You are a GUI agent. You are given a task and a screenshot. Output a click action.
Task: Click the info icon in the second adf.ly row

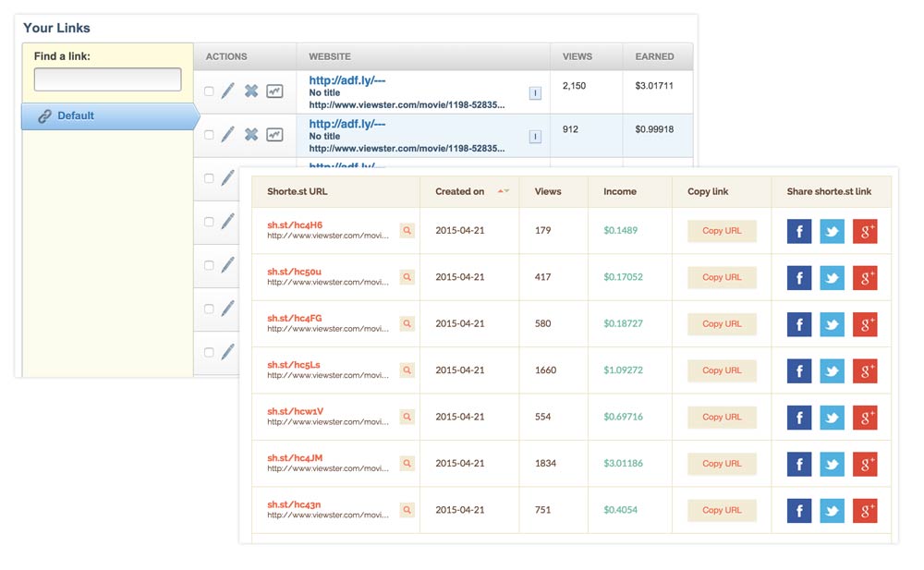tap(534, 137)
